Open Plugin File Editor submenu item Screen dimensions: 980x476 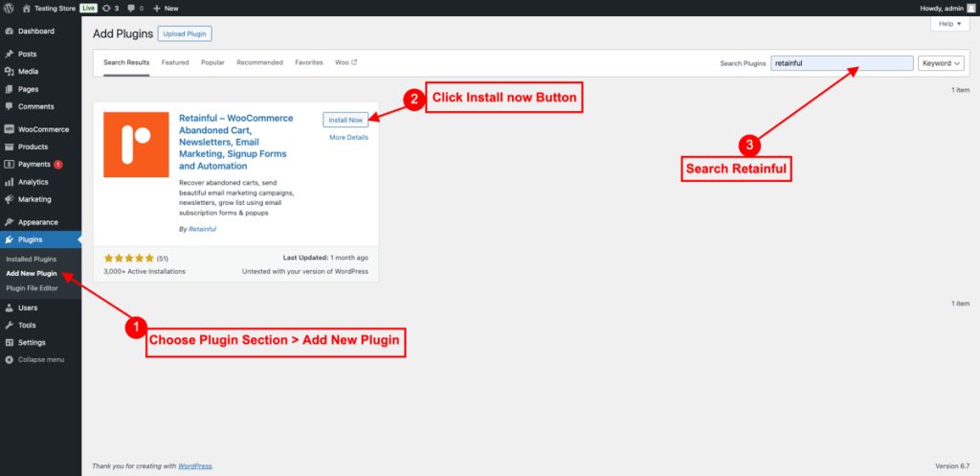pyautogui.click(x=32, y=288)
